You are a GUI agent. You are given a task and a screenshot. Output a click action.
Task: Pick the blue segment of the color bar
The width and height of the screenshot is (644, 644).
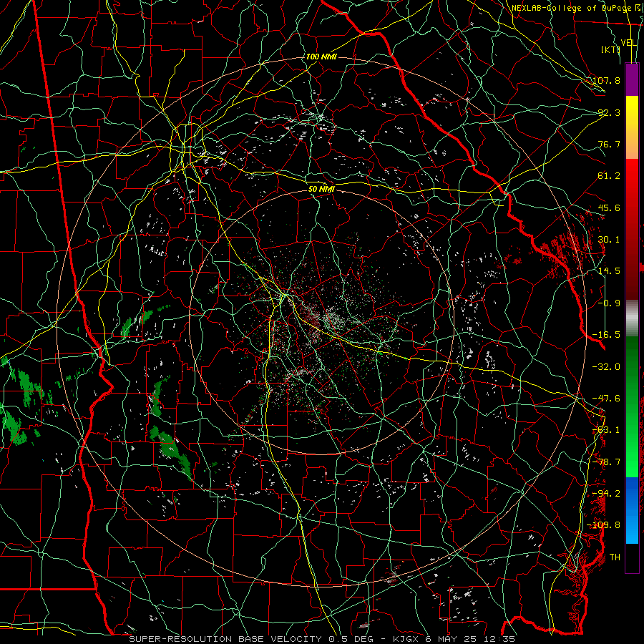(x=632, y=510)
